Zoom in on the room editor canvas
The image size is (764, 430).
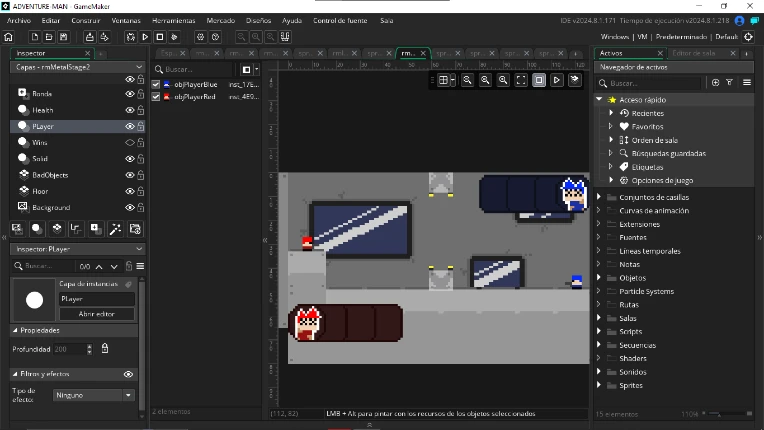[503, 80]
